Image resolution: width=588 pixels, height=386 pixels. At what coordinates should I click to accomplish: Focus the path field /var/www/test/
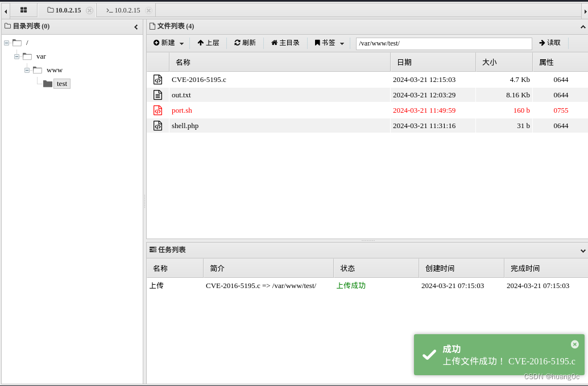(x=444, y=43)
